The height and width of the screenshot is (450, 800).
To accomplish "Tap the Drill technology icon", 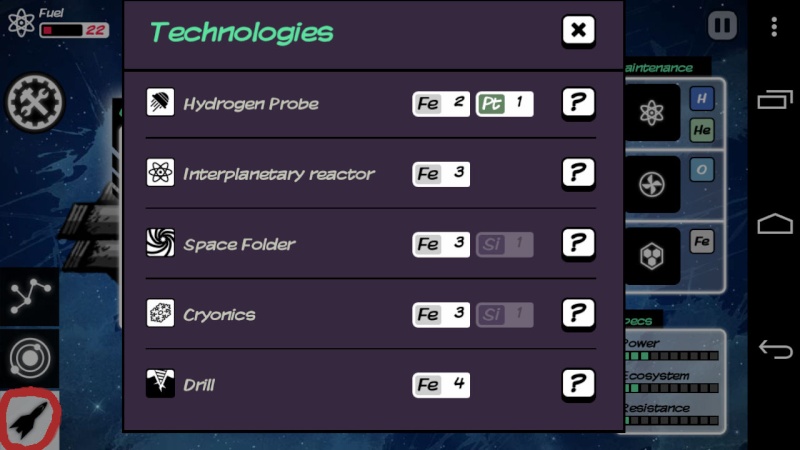I will [160, 383].
